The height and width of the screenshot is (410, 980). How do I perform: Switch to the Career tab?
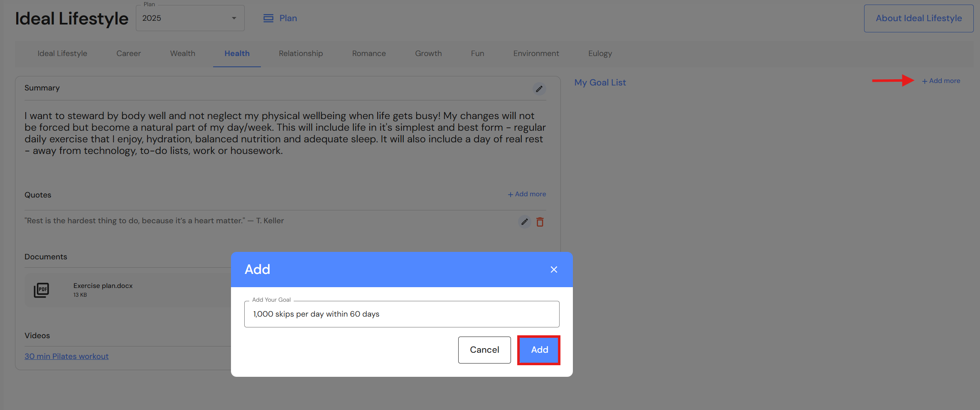[x=128, y=54]
